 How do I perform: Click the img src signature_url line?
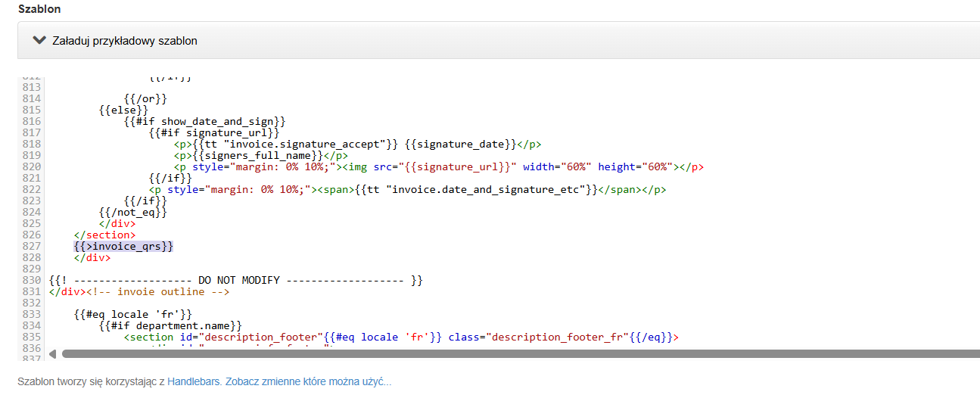[x=439, y=166]
